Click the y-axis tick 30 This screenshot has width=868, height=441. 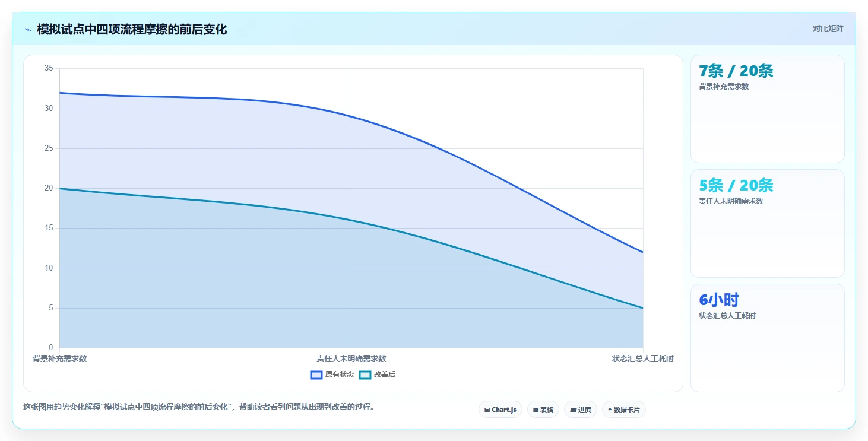pyautogui.click(x=49, y=109)
